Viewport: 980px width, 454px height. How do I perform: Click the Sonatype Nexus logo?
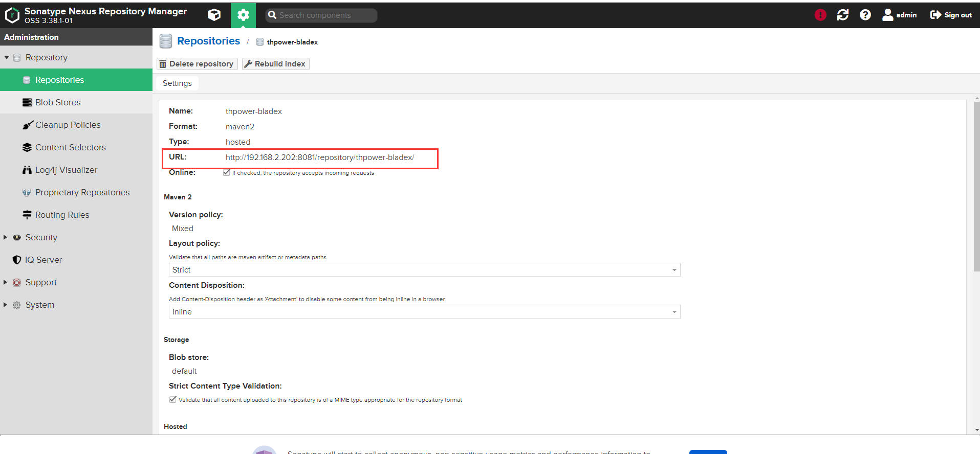pyautogui.click(x=12, y=15)
